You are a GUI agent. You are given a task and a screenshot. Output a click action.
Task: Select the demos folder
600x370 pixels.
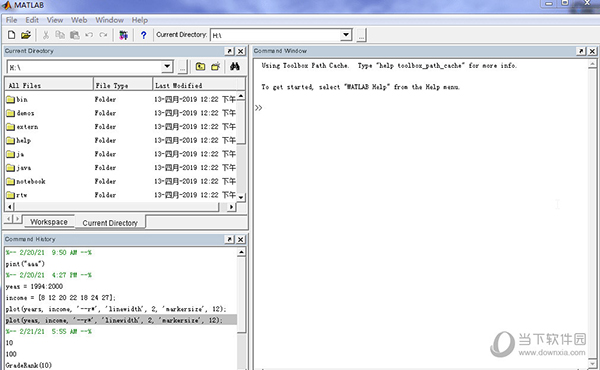[20, 113]
